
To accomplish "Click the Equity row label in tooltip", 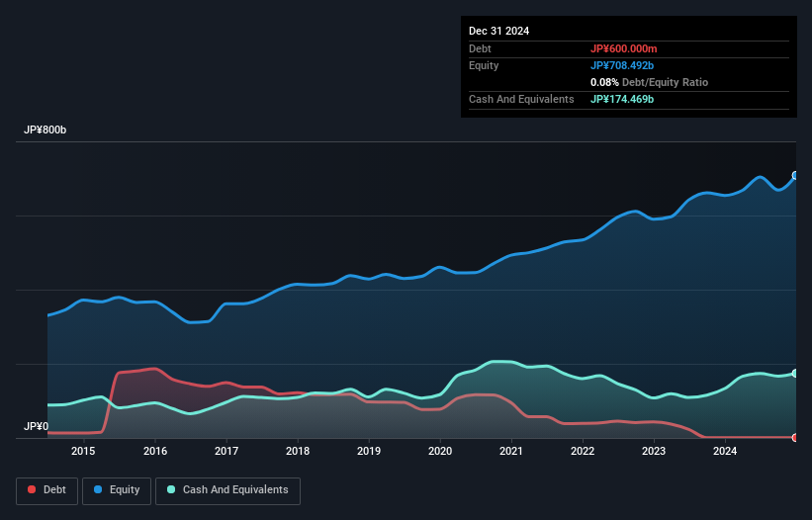I will pyautogui.click(x=484, y=65).
